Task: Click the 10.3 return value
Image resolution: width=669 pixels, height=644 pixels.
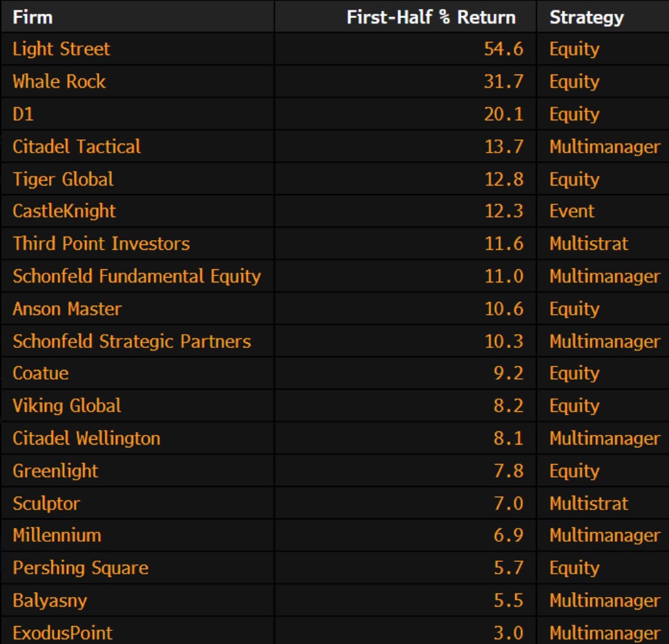Action: [x=504, y=341]
